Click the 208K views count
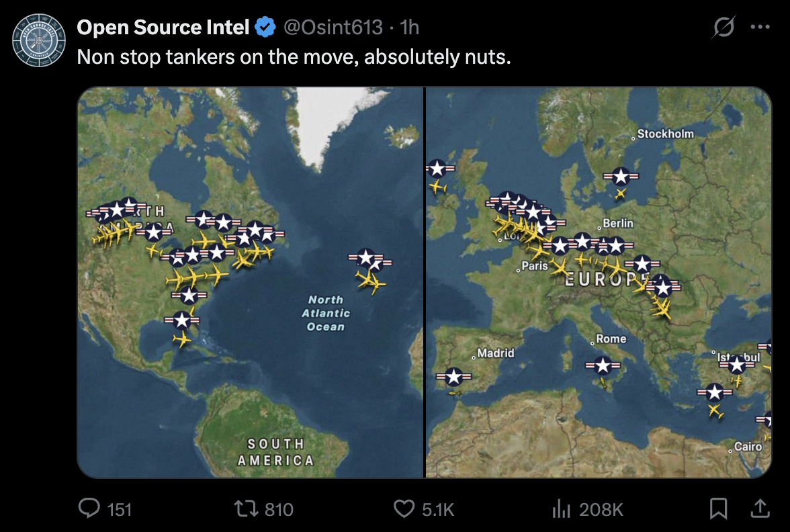This screenshot has height=532, width=790. point(601,509)
